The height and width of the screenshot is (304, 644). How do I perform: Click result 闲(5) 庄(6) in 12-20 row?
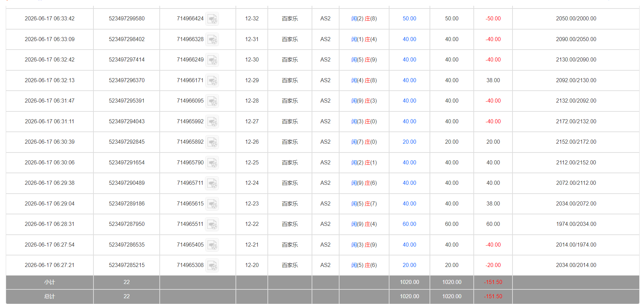(364, 265)
